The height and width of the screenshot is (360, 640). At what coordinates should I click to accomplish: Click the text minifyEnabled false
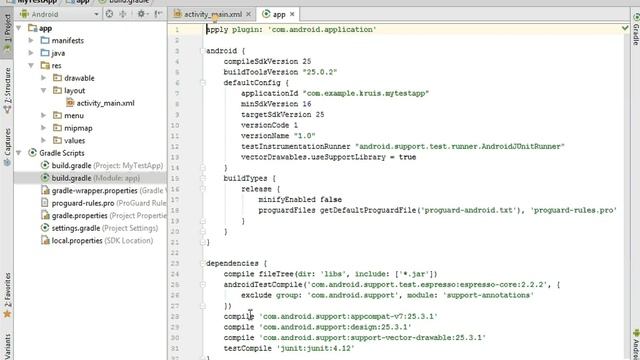(300, 200)
